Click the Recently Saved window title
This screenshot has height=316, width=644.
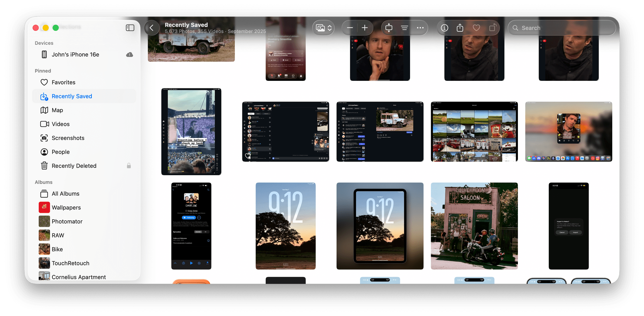point(186,25)
